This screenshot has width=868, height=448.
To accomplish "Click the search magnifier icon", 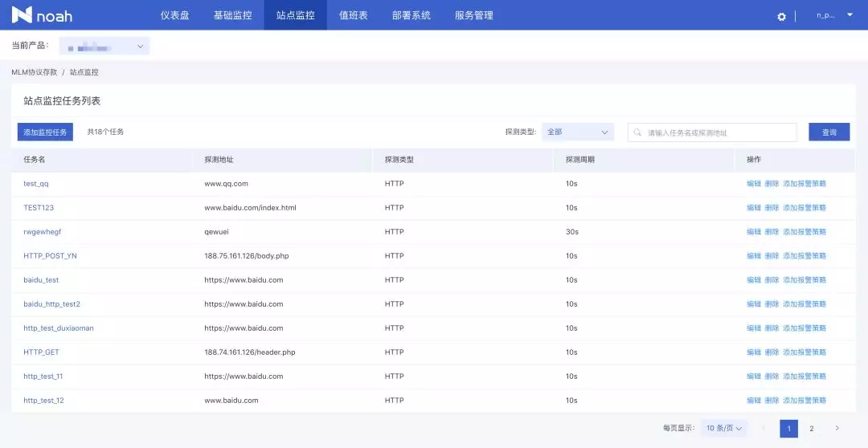I will point(637,132).
